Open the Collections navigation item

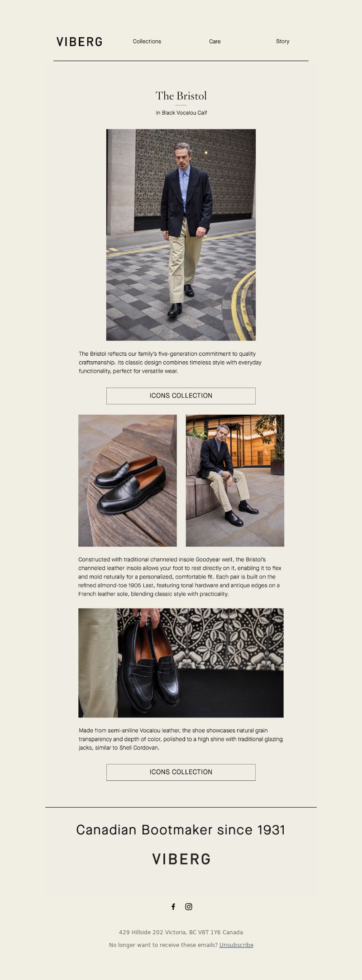click(x=147, y=41)
